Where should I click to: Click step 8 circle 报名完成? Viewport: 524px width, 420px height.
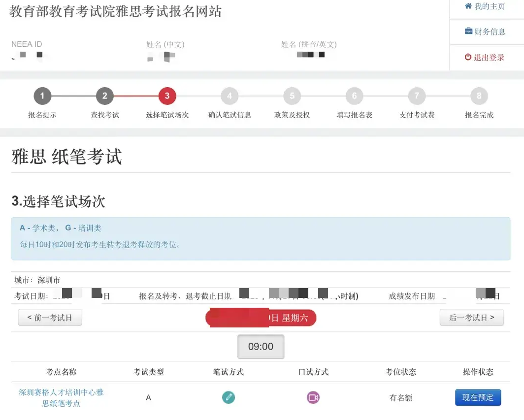479,96
